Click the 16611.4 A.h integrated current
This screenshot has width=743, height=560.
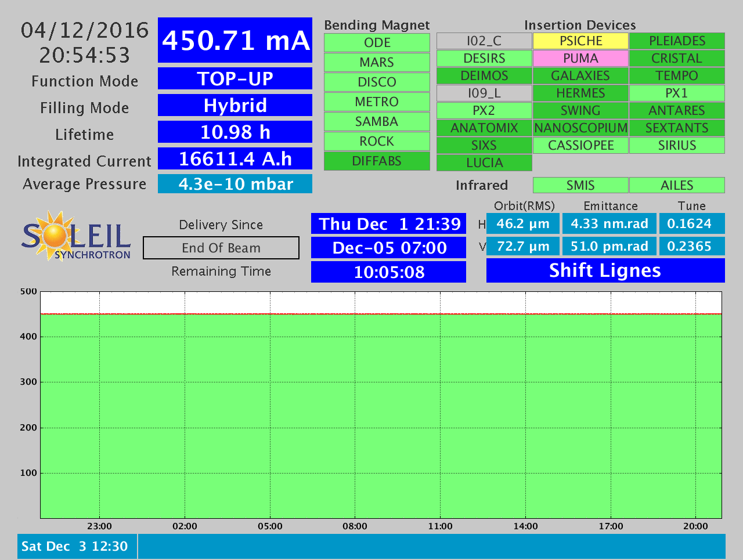pos(235,158)
